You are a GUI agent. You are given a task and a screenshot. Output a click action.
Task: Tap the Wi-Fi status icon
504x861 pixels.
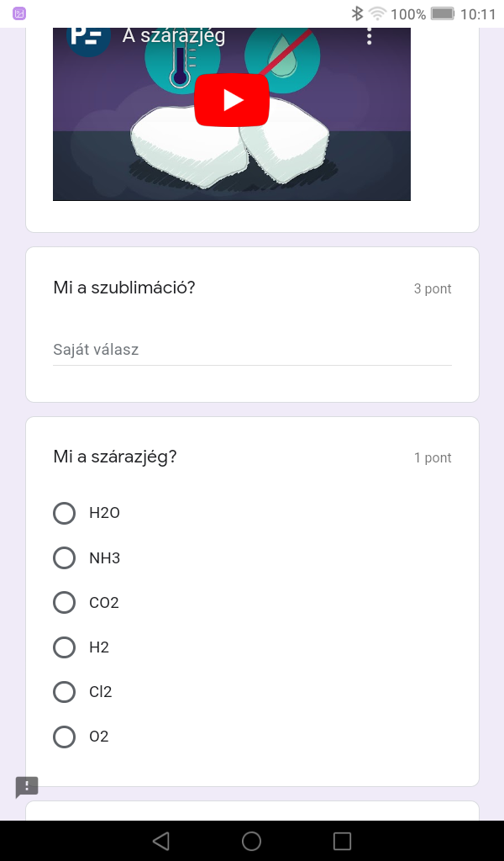pyautogui.click(x=377, y=13)
